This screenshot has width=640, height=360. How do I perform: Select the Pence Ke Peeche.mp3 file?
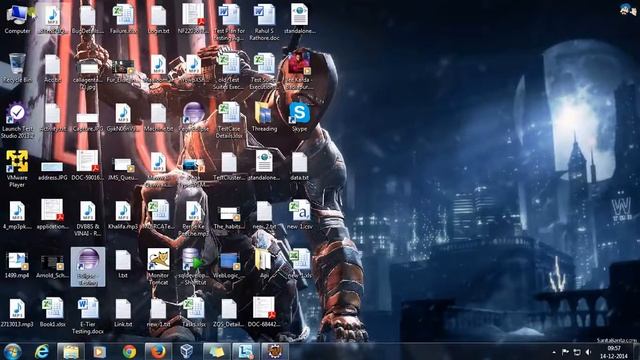click(194, 218)
